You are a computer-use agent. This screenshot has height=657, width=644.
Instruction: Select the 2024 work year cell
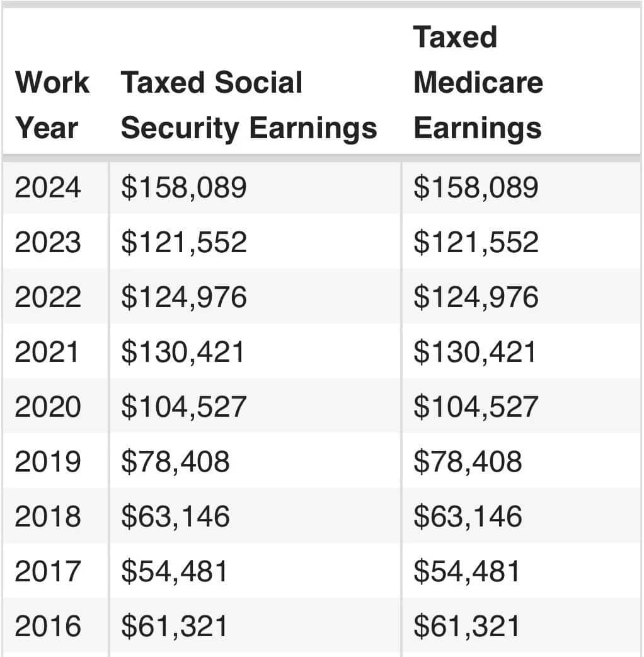pyautogui.click(x=49, y=188)
